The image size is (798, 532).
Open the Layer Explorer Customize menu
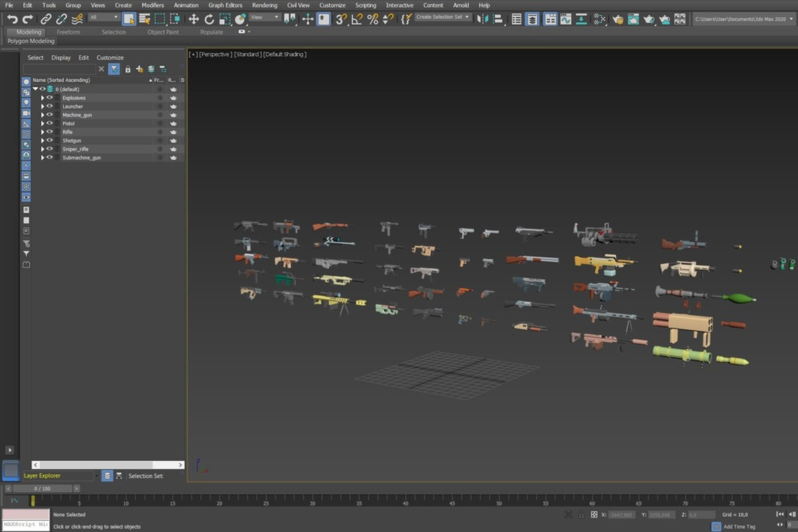110,58
